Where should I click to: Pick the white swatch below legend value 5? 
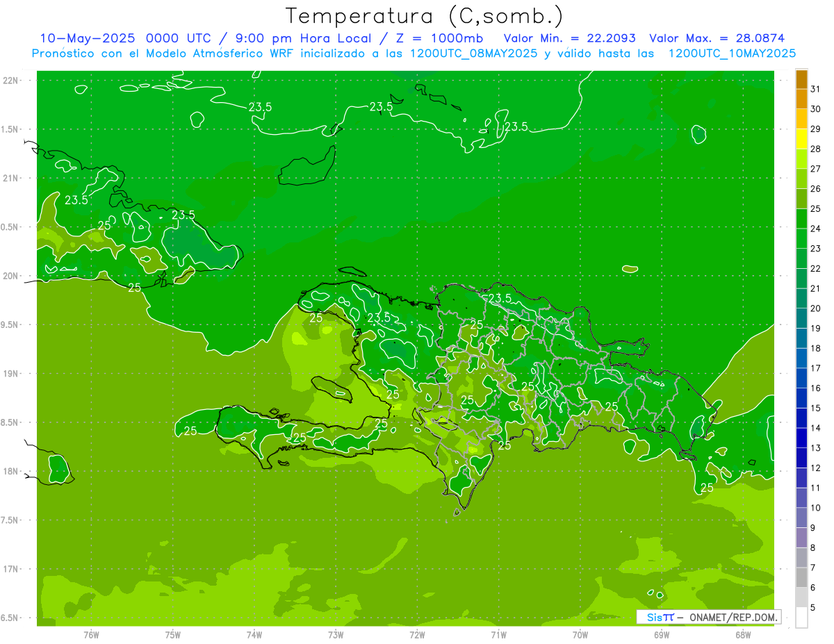pyautogui.click(x=801, y=618)
